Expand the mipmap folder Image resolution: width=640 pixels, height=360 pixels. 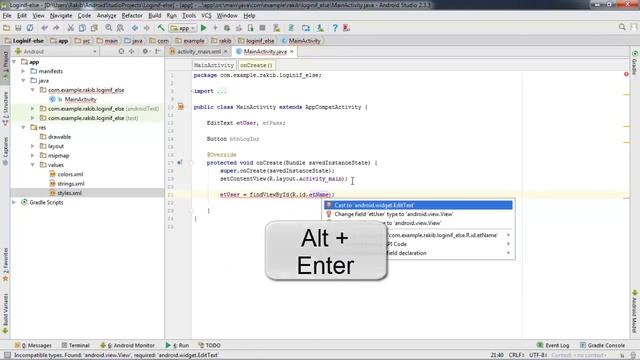coord(33,155)
